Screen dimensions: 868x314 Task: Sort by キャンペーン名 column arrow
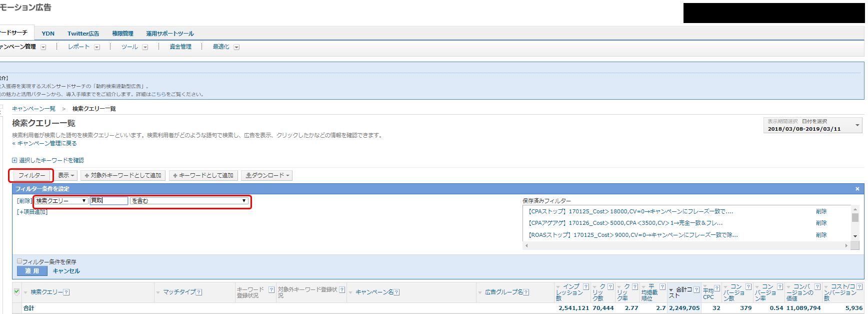pos(350,292)
